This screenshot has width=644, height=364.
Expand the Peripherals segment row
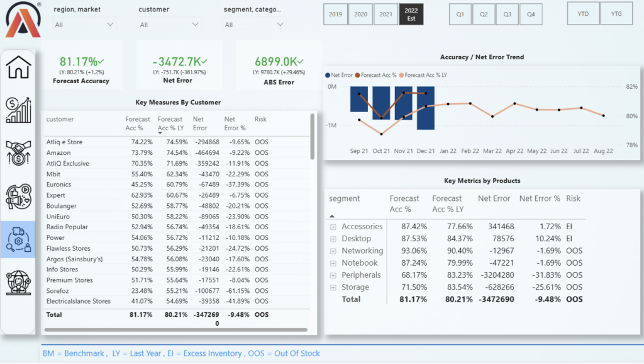(x=333, y=276)
